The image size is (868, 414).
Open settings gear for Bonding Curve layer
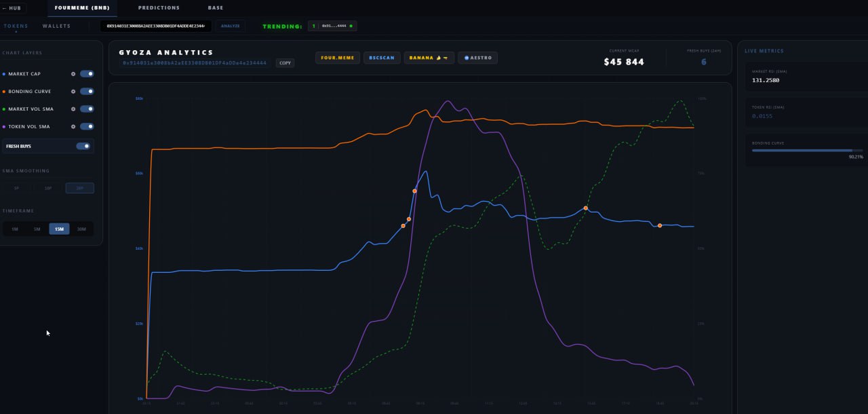(73, 92)
